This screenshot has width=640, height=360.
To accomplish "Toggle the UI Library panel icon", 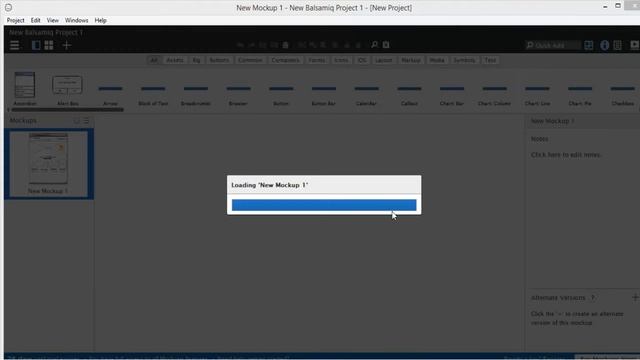I will [x=589, y=45].
